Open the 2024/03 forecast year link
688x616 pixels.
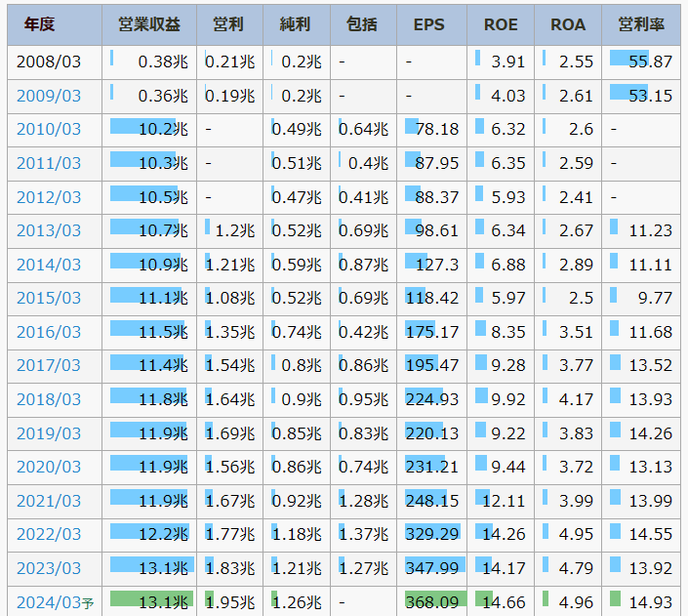pos(49,602)
